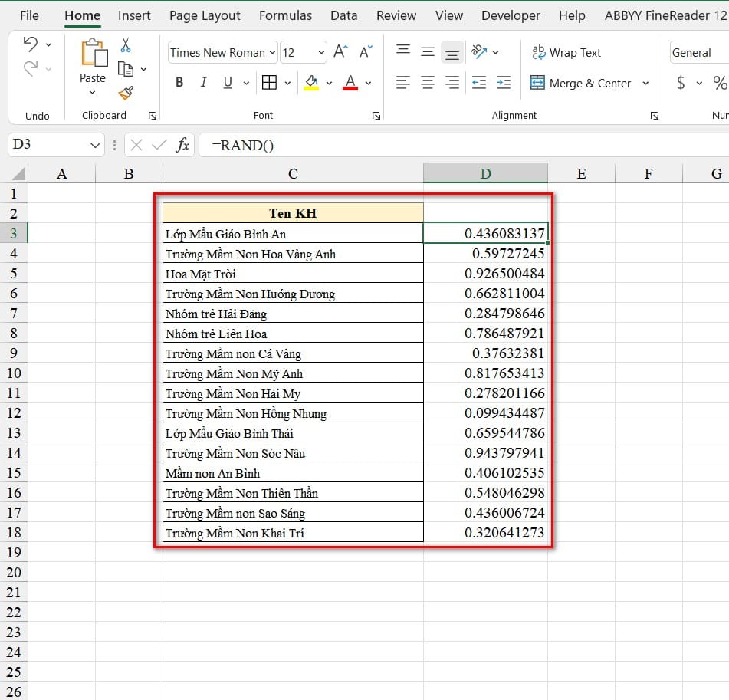Toggle Bold formatting

pyautogui.click(x=179, y=83)
